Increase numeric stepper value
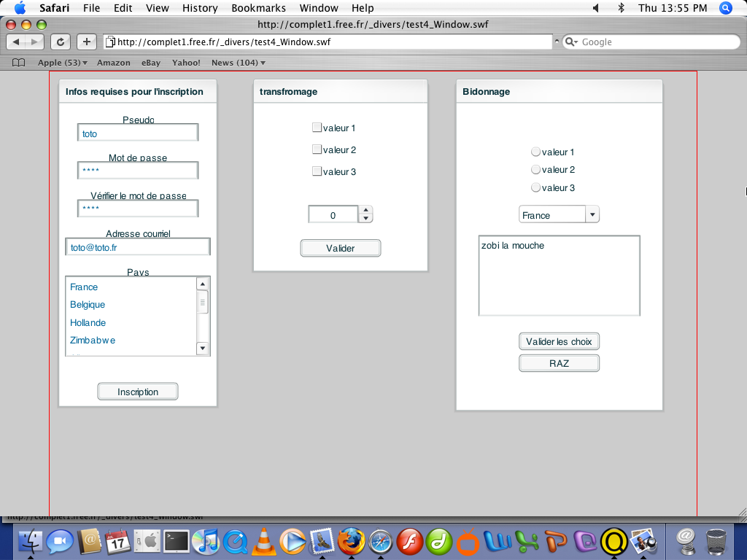The width and height of the screenshot is (747, 560). [366, 210]
